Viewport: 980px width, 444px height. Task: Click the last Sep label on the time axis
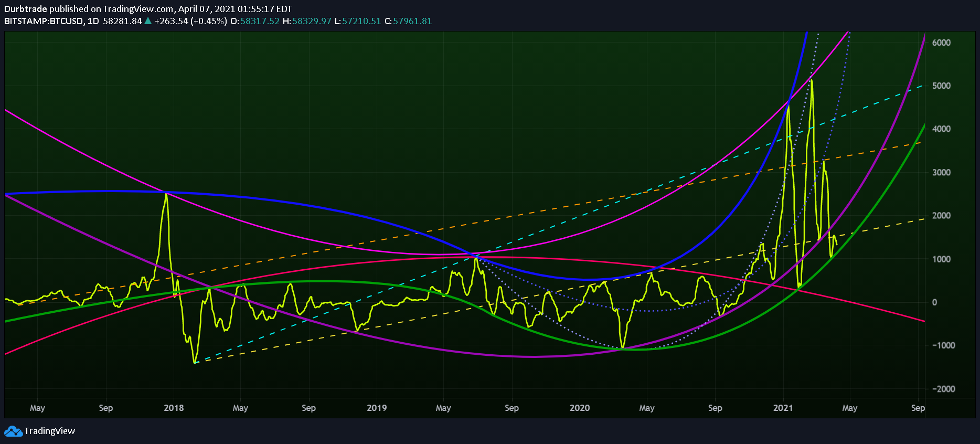pos(918,408)
